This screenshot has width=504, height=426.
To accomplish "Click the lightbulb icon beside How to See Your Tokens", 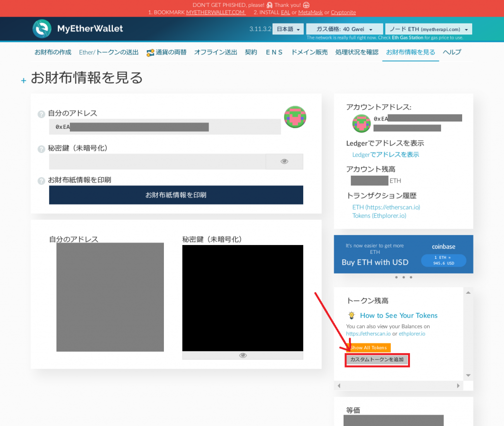I will click(x=351, y=315).
